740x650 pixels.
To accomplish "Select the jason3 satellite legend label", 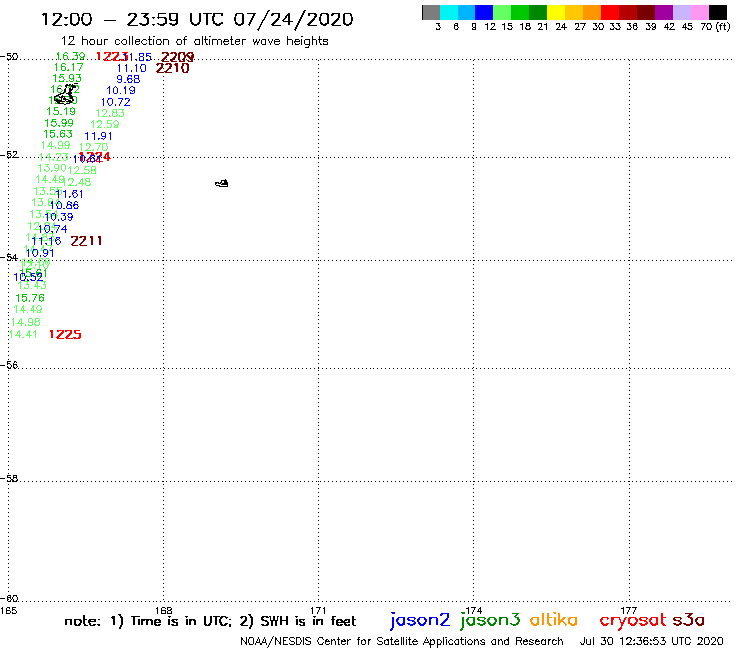I will (490, 620).
